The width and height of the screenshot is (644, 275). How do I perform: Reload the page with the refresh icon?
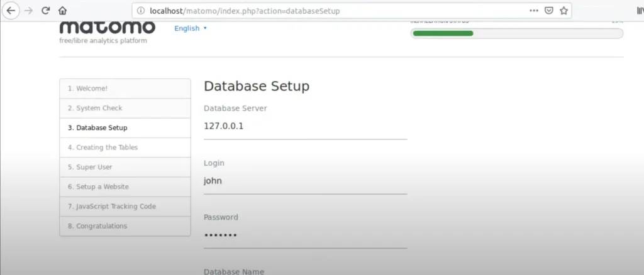[45, 11]
